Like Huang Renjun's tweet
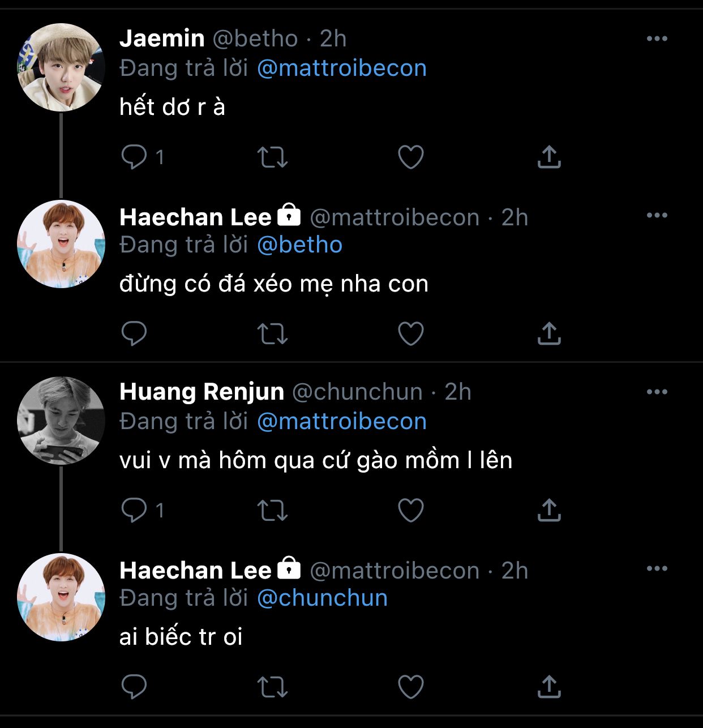The height and width of the screenshot is (728, 703). click(411, 510)
